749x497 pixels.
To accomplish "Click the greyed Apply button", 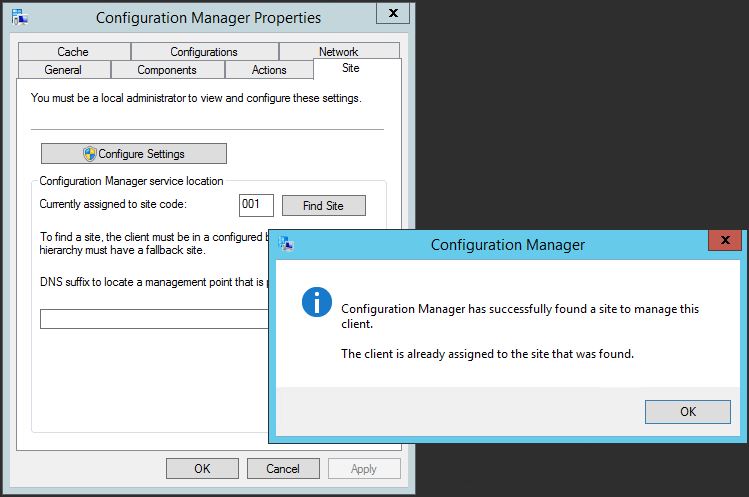I will tap(364, 468).
